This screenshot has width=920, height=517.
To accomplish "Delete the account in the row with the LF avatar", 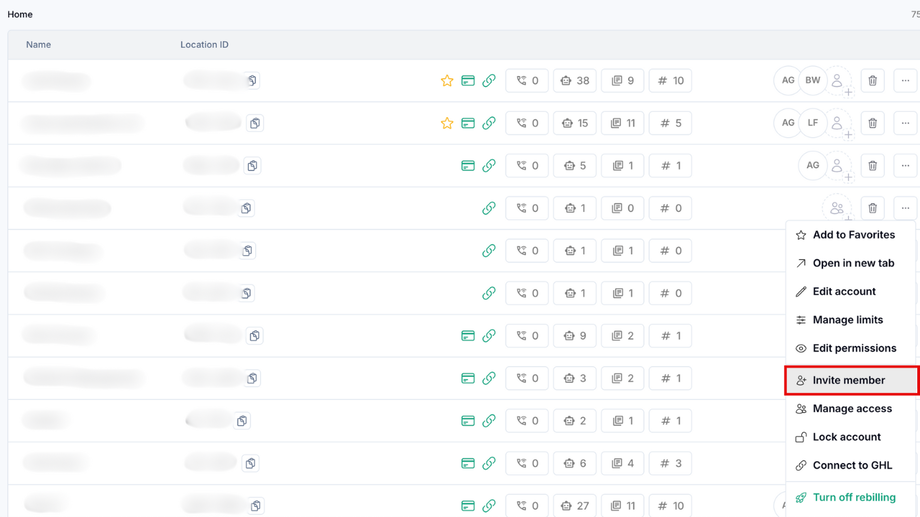I will 872,123.
